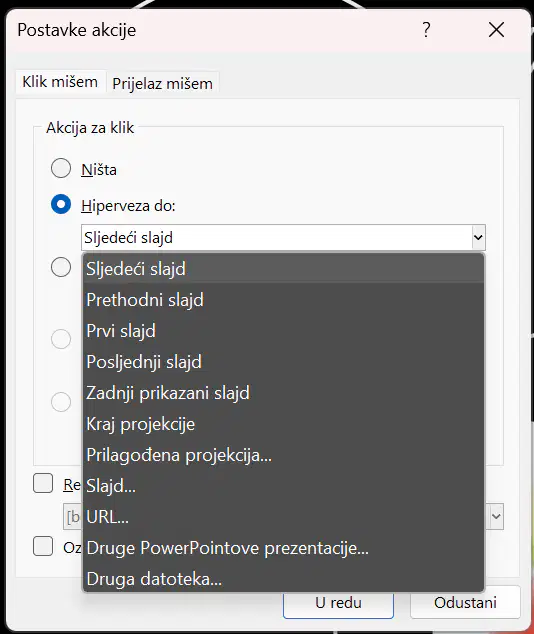The image size is (534, 634).
Task: Collapse the Hiperveza do dropdown arrow
Action: point(478,237)
